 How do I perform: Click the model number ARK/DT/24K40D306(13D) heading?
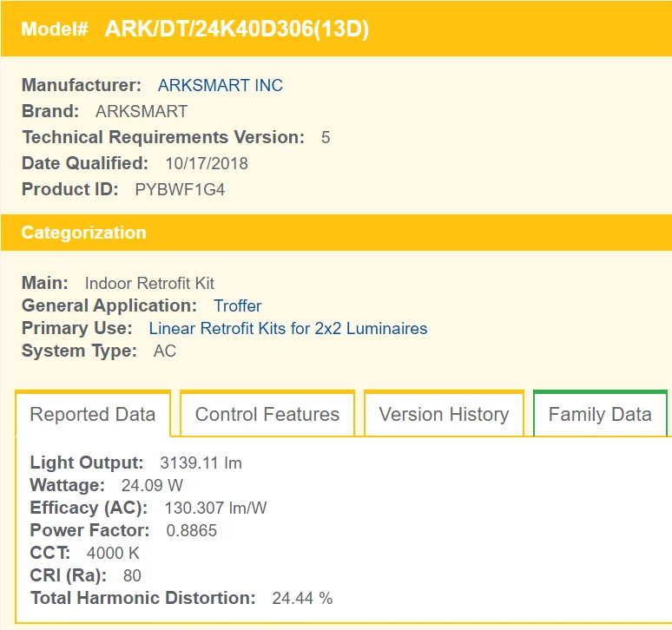(x=236, y=29)
